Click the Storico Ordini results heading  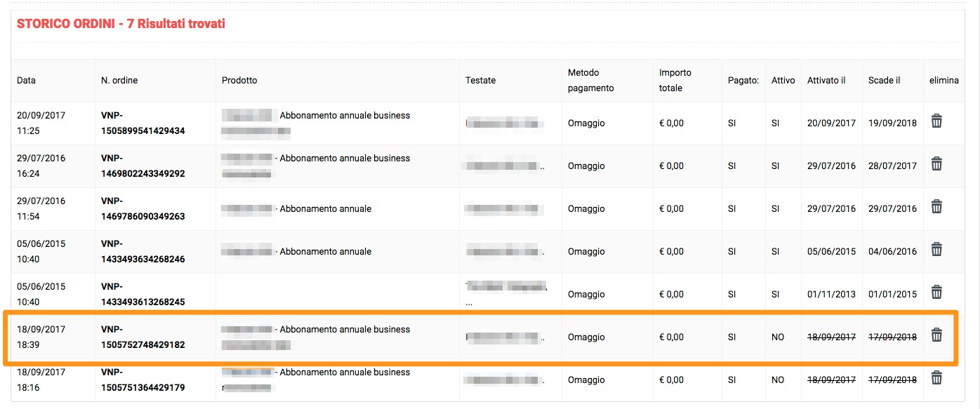121,25
